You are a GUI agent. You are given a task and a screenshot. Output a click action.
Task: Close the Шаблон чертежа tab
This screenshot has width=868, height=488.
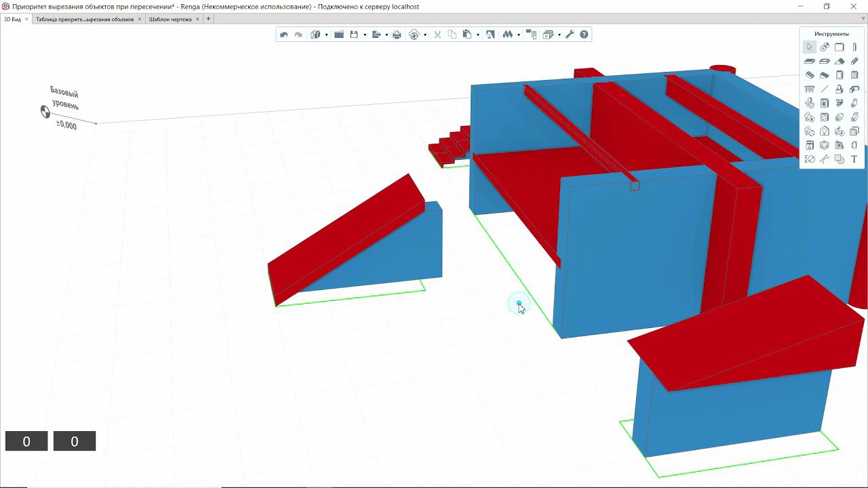pyautogui.click(x=198, y=19)
